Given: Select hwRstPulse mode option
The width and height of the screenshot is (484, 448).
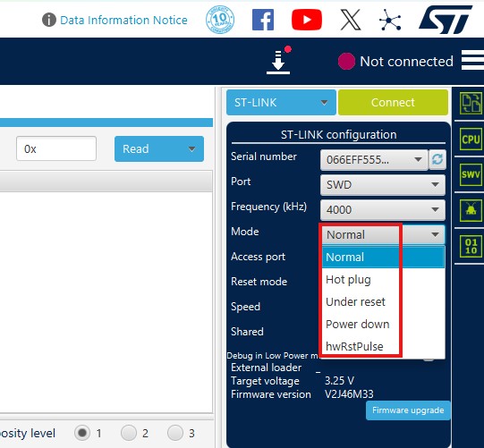Looking at the screenshot, I should tap(383, 346).
